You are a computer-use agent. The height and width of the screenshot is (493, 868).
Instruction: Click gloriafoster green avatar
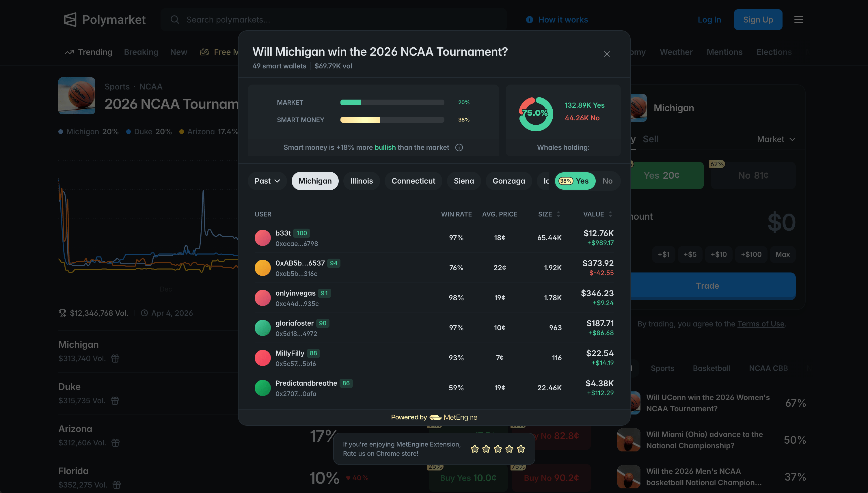tap(262, 328)
